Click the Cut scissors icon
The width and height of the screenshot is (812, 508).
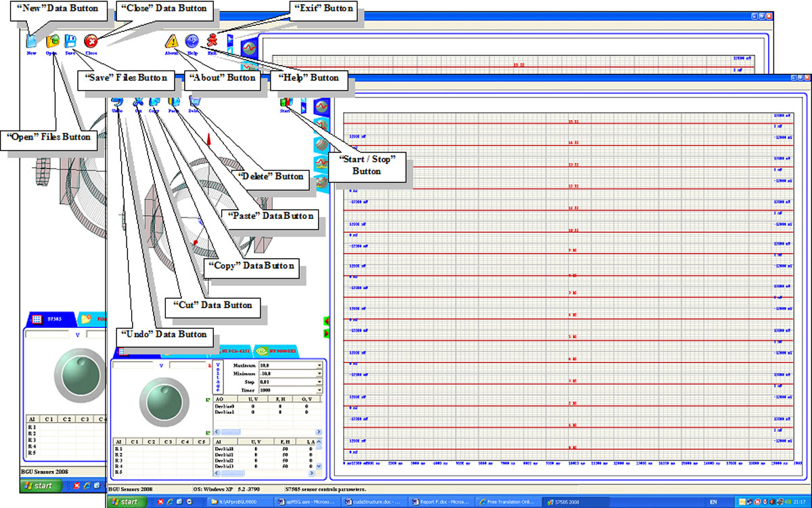click(x=138, y=102)
